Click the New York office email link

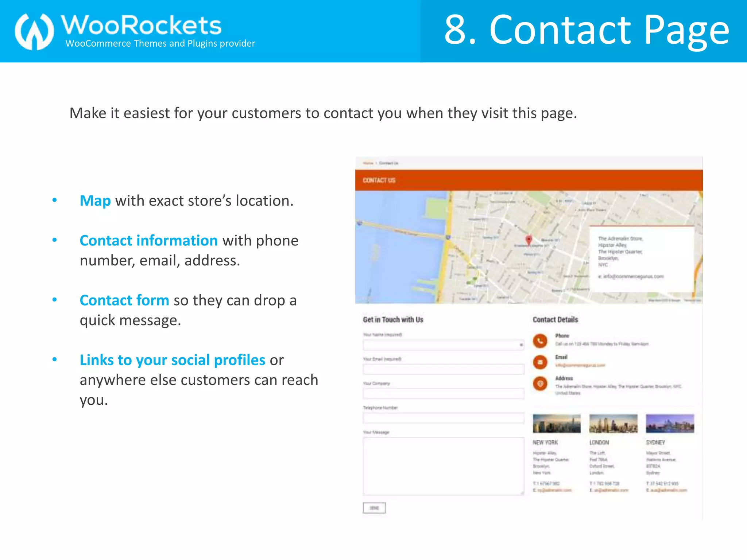554,490
